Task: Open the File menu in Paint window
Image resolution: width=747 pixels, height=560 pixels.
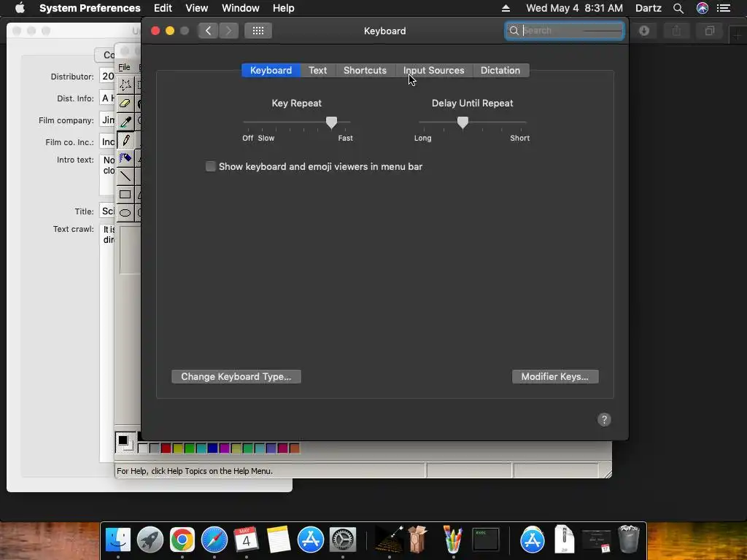Action: pyautogui.click(x=124, y=67)
